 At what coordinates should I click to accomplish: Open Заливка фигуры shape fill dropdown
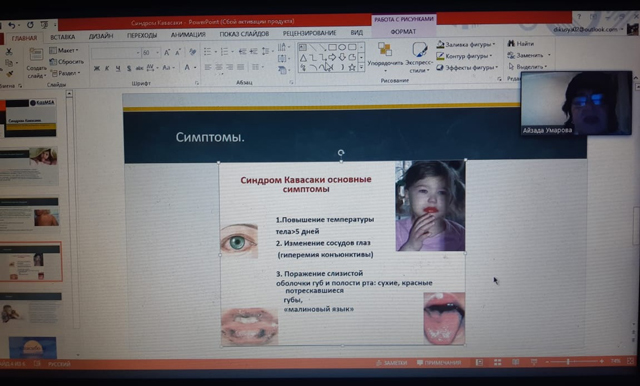(466, 44)
